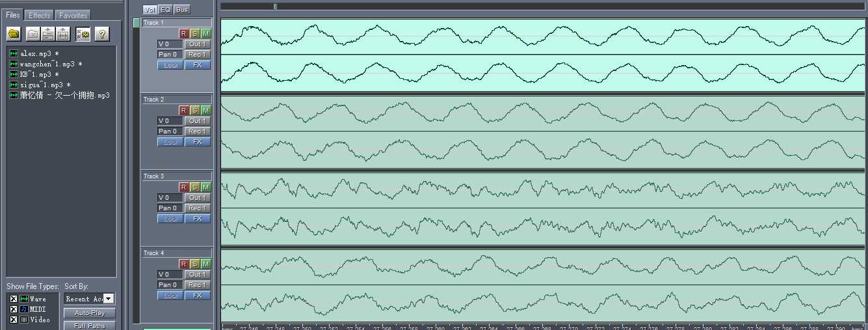Click Track 2 Pan 0 field
868x330 pixels.
click(x=170, y=131)
